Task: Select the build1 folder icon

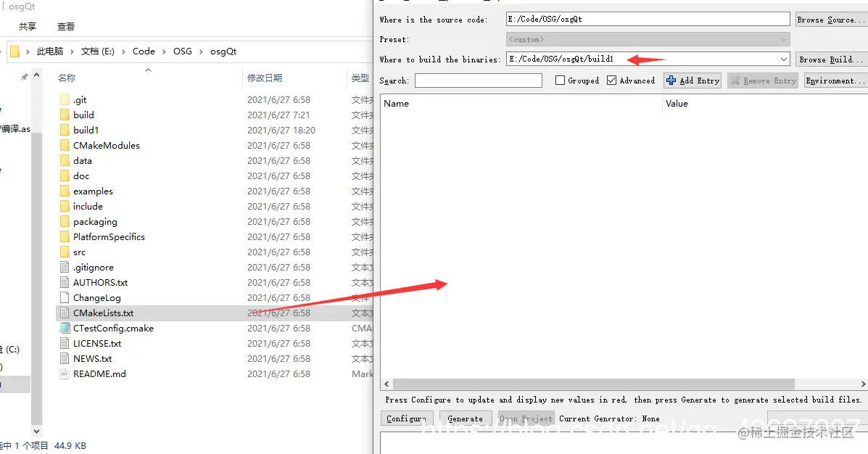Action: pyautogui.click(x=65, y=130)
